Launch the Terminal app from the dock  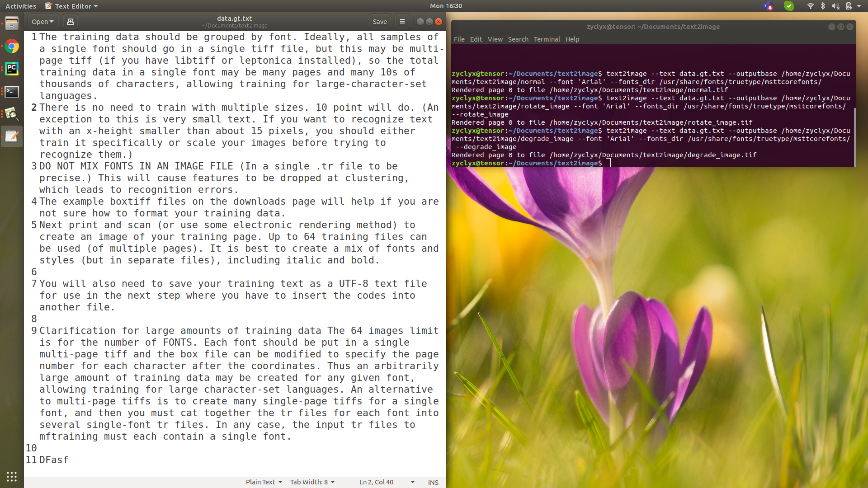11,92
